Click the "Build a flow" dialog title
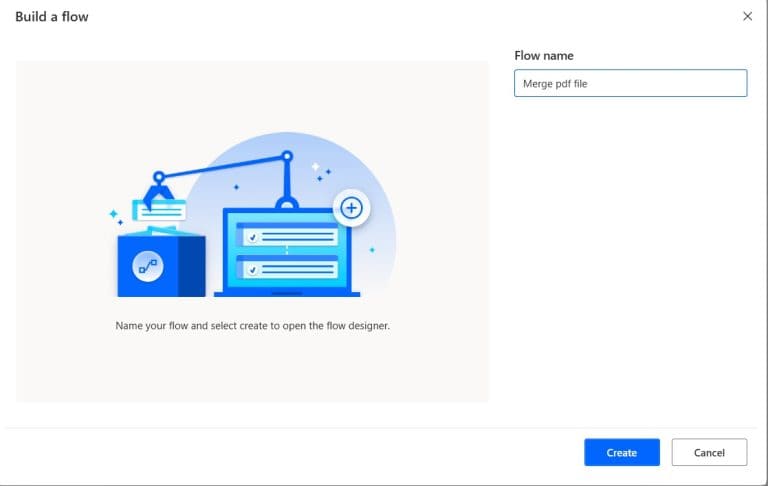The image size is (768, 486). click(x=52, y=17)
